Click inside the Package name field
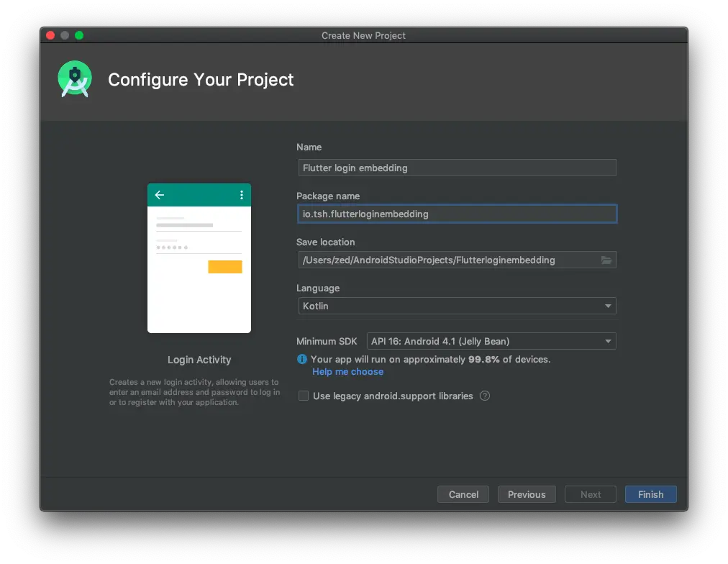The image size is (728, 564). (x=457, y=214)
